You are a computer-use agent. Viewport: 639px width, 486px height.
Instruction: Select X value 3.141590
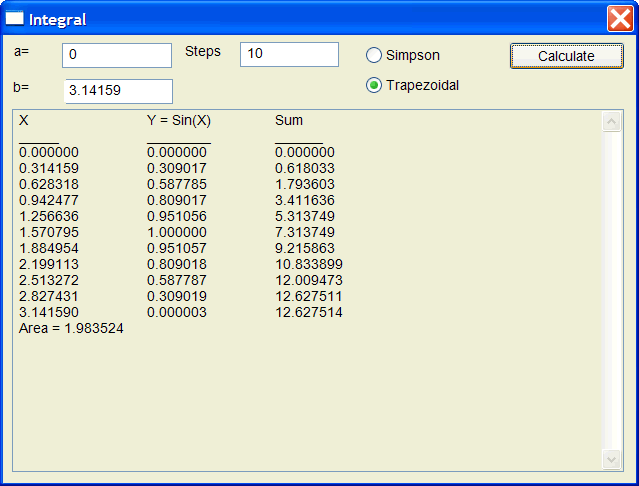pos(49,312)
